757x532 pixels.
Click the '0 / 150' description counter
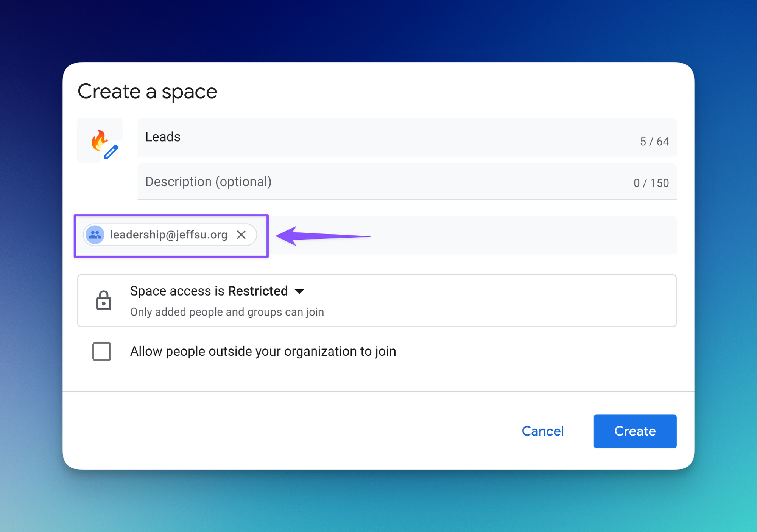click(651, 183)
